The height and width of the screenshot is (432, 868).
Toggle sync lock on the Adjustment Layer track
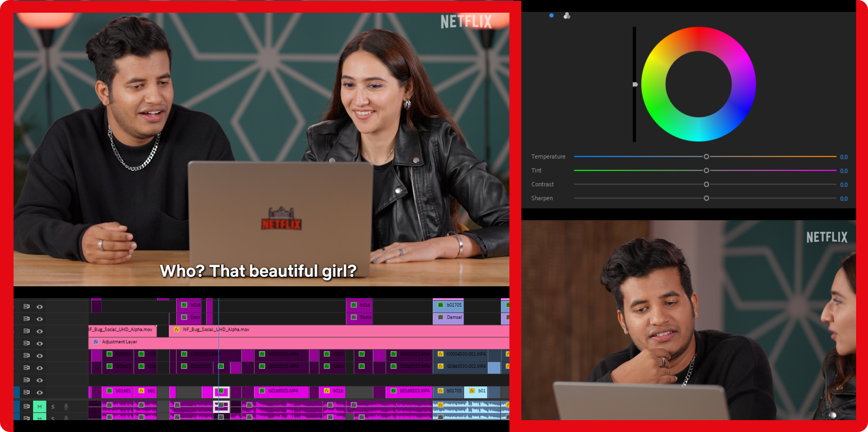point(26,343)
